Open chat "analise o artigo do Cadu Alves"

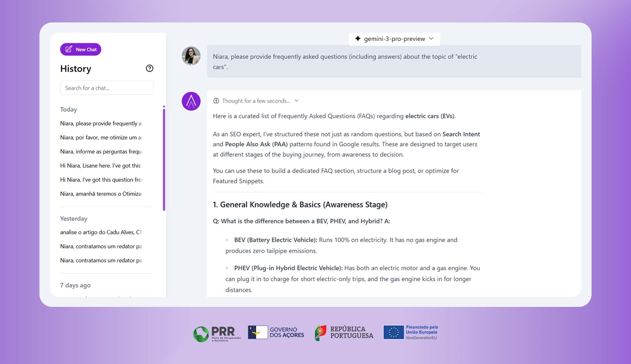click(101, 232)
